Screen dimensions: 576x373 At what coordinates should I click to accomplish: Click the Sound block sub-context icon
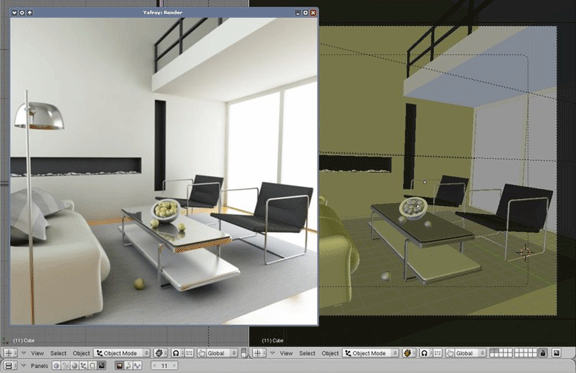pyautogui.click(x=137, y=366)
